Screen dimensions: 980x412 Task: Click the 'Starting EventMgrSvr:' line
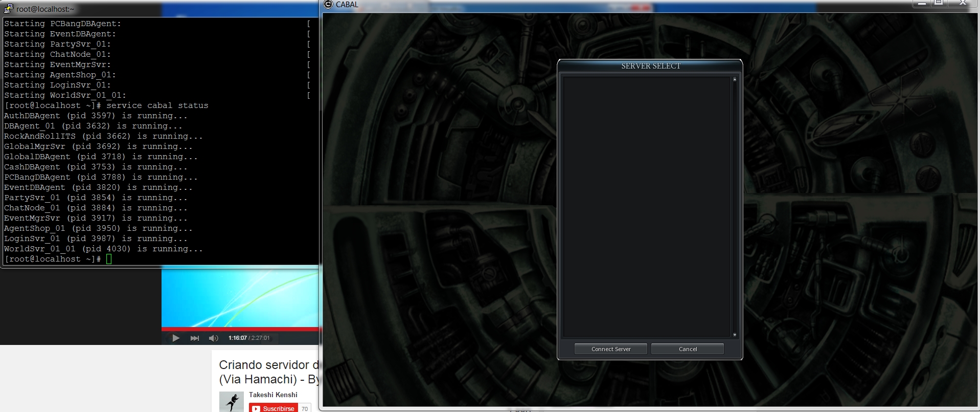coord(58,64)
